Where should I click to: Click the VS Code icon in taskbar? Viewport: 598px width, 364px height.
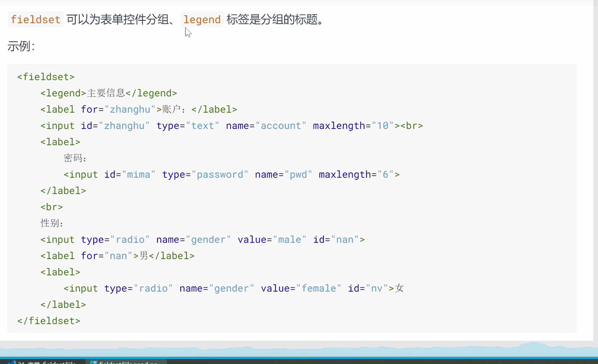[12, 362]
